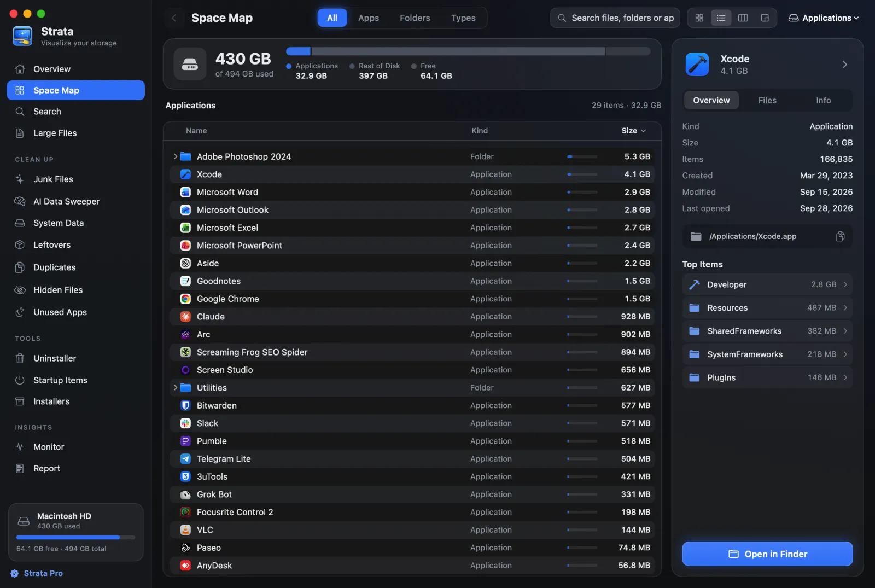
Task: Expand the Utilities folder row
Action: pyautogui.click(x=176, y=388)
